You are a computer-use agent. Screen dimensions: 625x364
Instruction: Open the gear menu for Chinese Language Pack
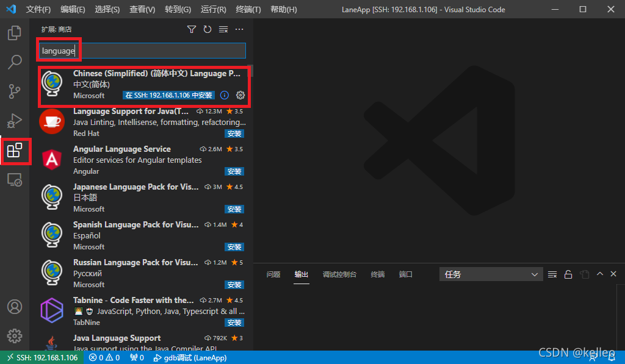pos(240,95)
